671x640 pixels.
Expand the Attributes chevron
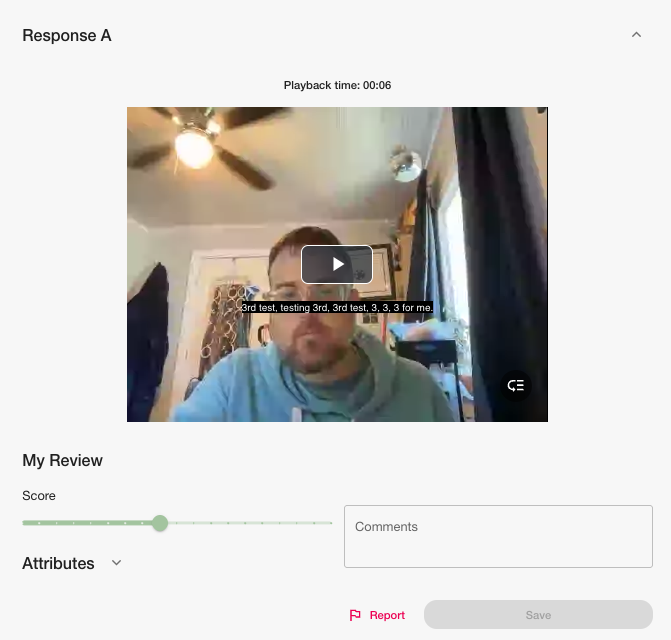[116, 563]
